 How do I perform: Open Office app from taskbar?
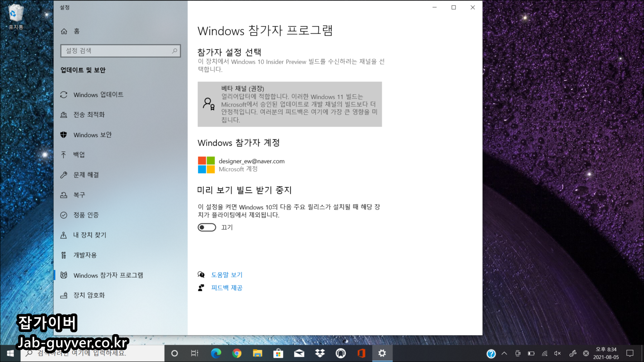tap(361, 353)
